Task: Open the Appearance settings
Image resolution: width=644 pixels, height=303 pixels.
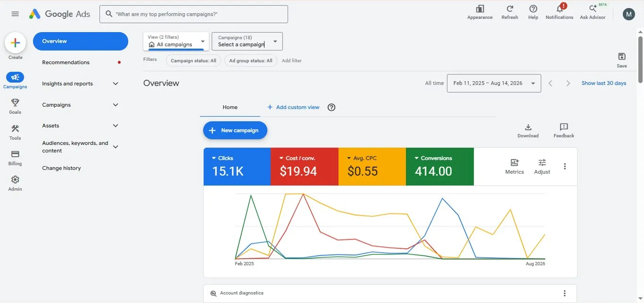Action: coord(480,12)
